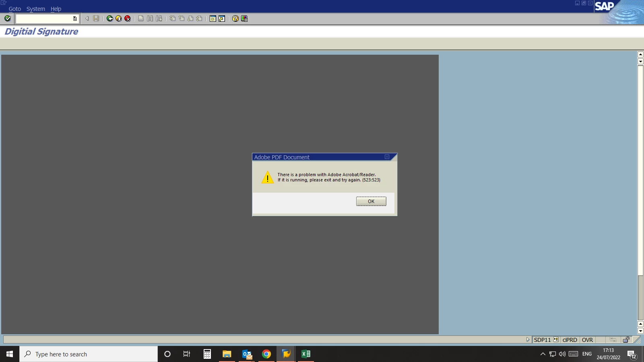The height and width of the screenshot is (362, 644).
Task: Open File Explorer from the taskbar
Action: click(x=227, y=354)
